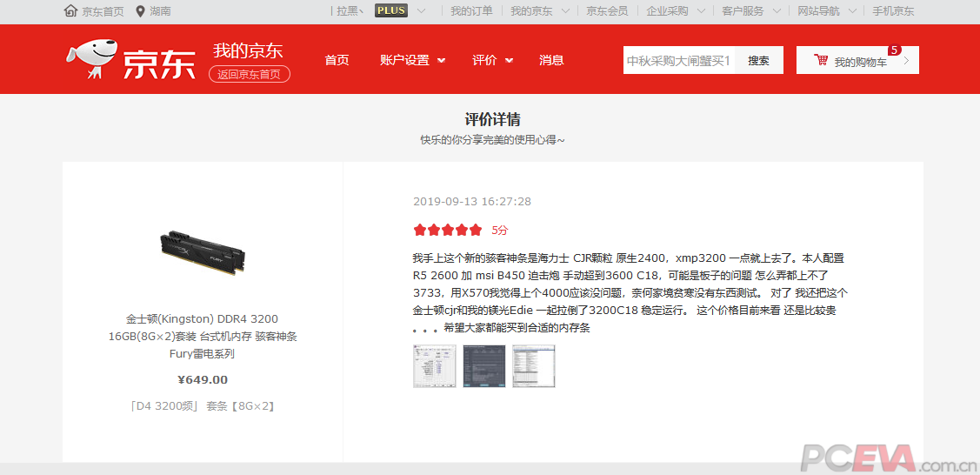Screen dimensions: 980x475
Task: Go to the 首页 nav tab
Action: 337,61
